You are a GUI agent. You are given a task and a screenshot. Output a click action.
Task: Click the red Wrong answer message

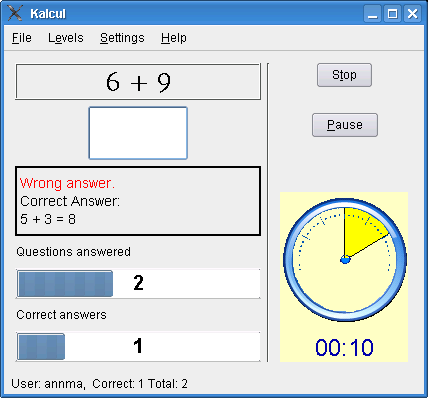67,183
